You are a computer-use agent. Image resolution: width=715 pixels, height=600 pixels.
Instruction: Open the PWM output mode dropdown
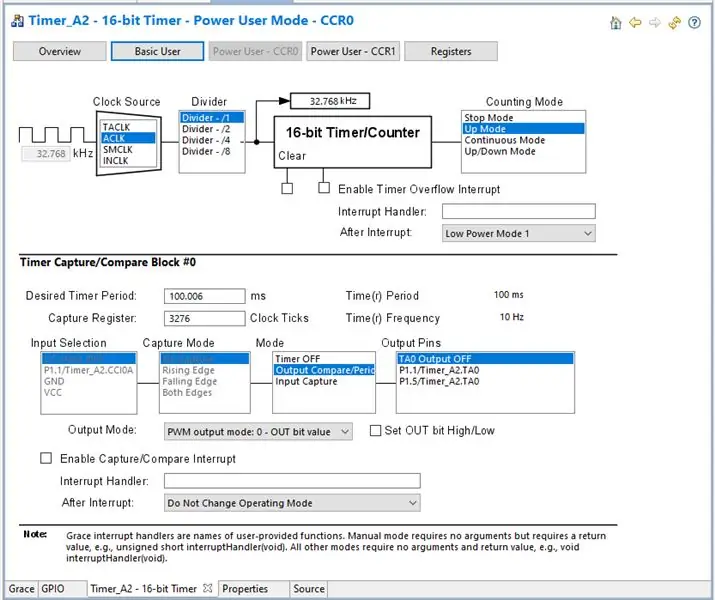pos(258,432)
